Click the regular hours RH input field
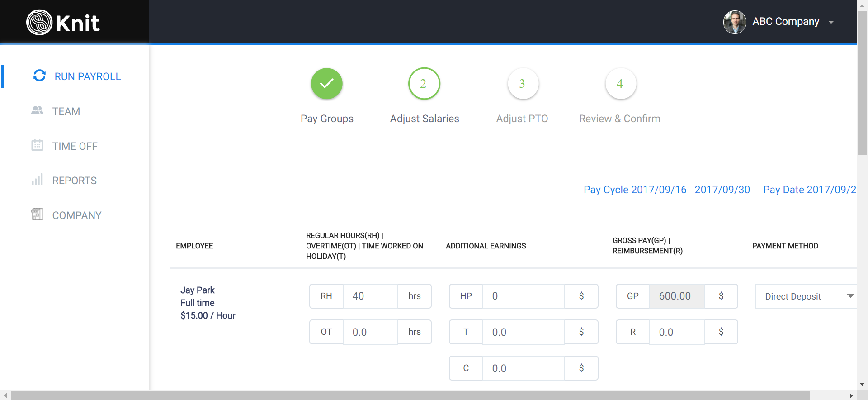Image resolution: width=868 pixels, height=400 pixels. pyautogui.click(x=370, y=296)
